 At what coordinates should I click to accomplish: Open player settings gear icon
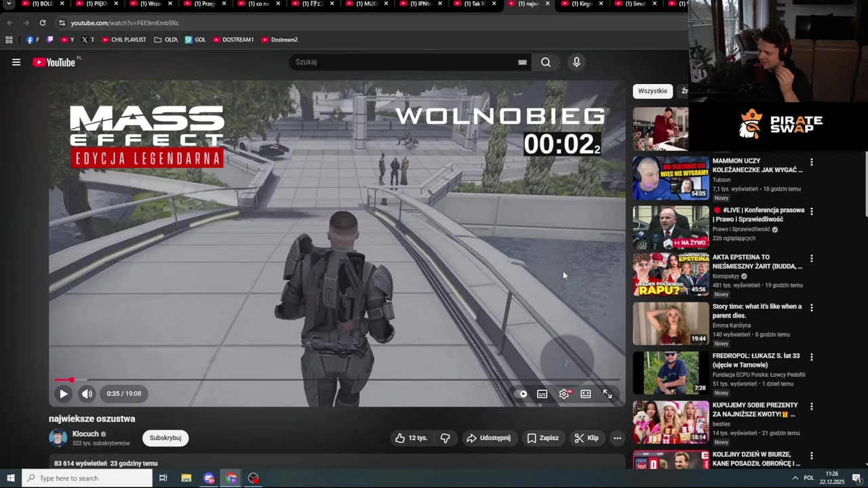564,394
